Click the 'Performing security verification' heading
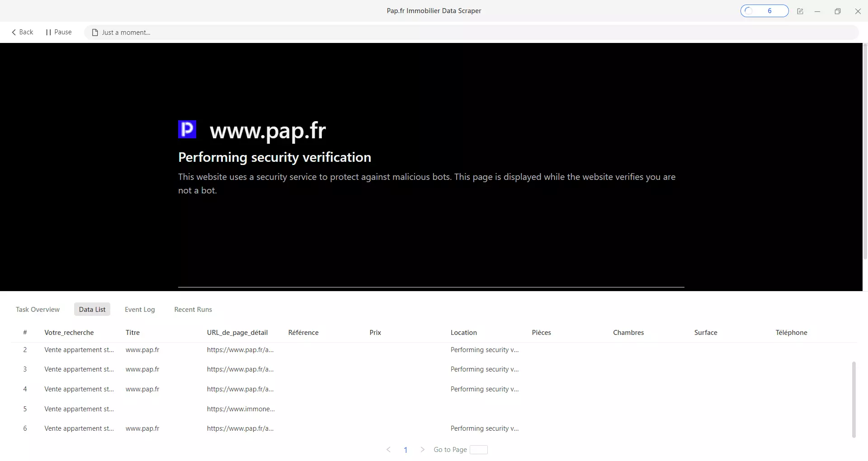Screen dimensions: 868x461 click(274, 157)
